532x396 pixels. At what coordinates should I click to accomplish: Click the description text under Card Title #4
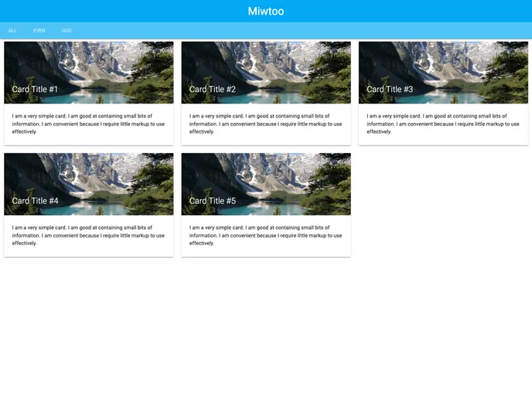click(88, 235)
